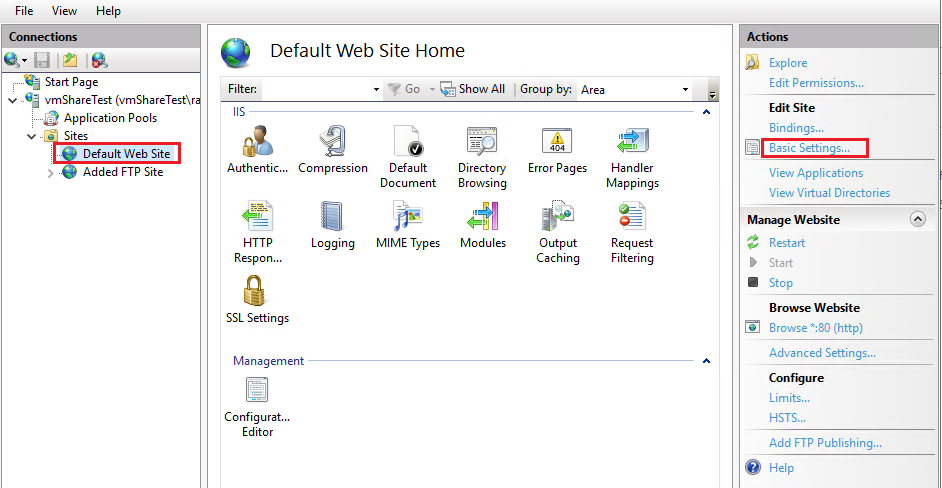
Task: Select Start Page in the tree
Action: click(x=71, y=82)
